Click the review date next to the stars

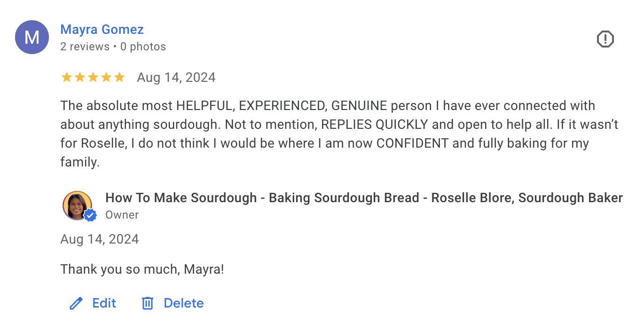pos(176,78)
